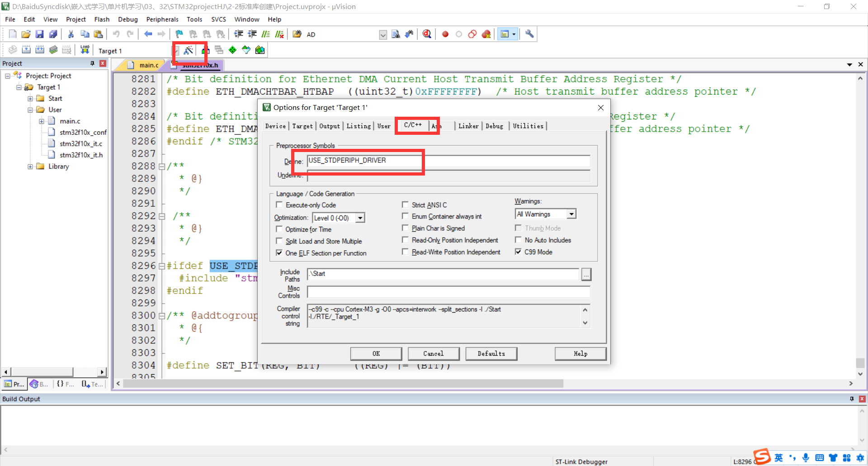This screenshot has width=868, height=466.
Task: Enable Split Load and Store Multiple
Action: [279, 241]
